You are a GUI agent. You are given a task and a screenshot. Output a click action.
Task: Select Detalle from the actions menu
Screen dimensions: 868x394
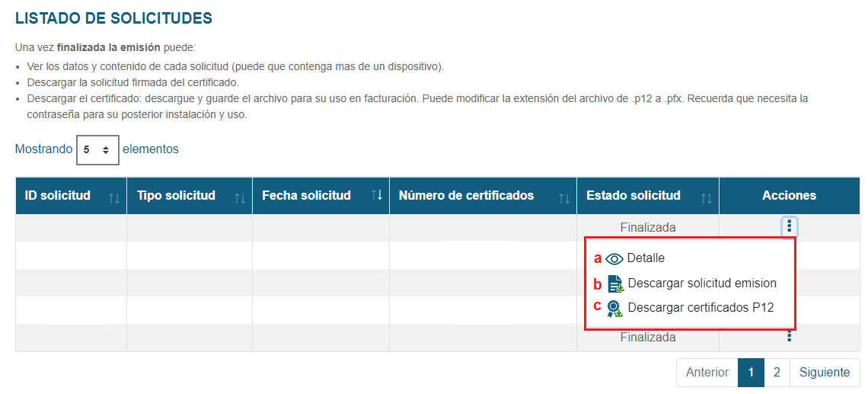tap(646, 258)
